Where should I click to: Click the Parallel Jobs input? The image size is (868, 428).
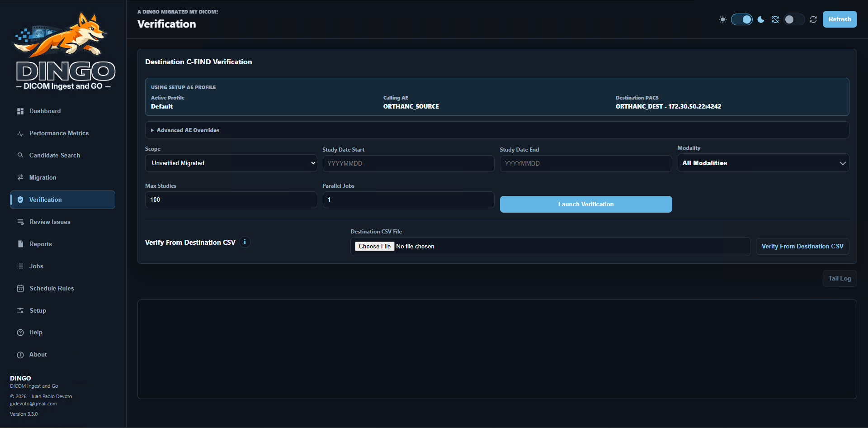[x=408, y=200]
